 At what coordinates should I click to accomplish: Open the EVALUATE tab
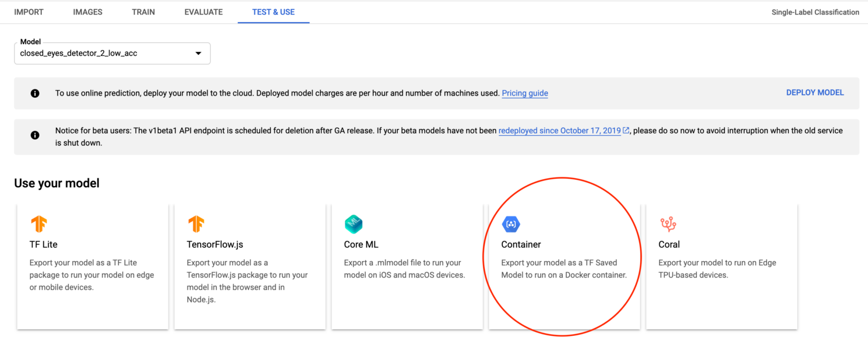tap(203, 11)
